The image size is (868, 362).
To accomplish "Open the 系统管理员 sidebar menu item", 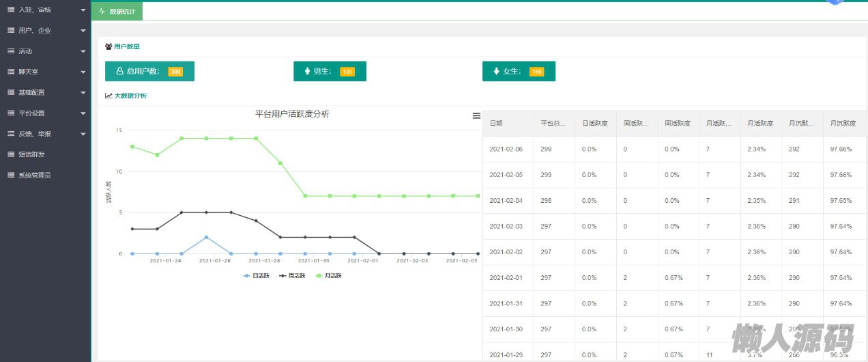I will 34,175.
